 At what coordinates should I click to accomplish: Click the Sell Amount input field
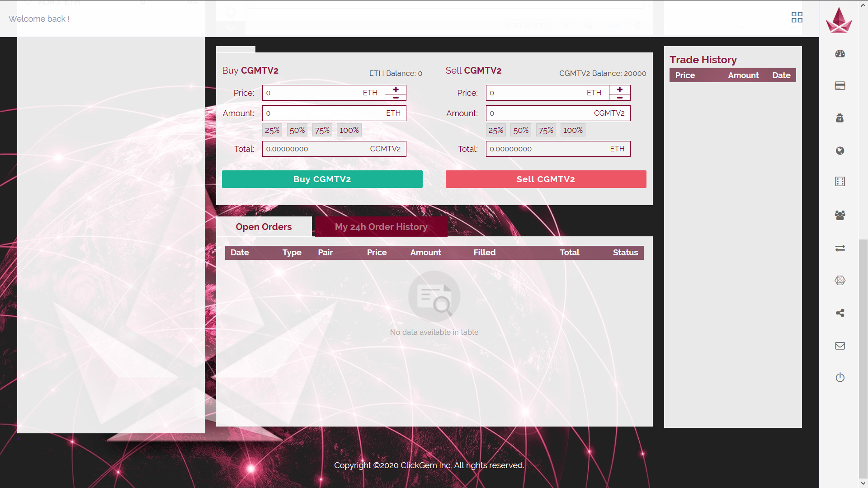click(558, 113)
